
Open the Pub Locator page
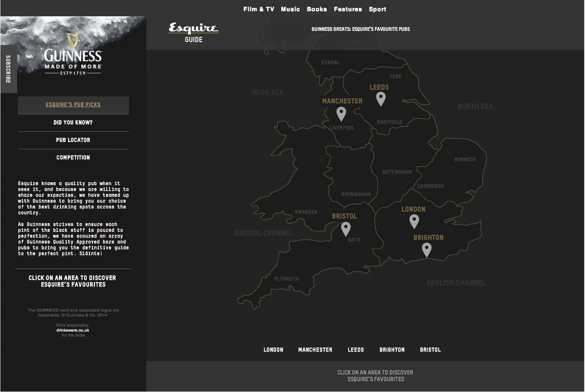click(73, 140)
